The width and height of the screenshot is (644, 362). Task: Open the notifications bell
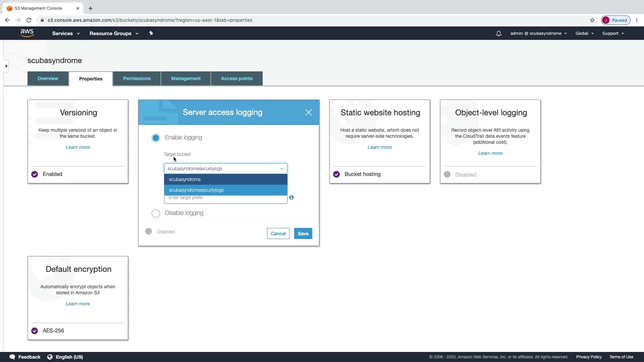pyautogui.click(x=499, y=33)
